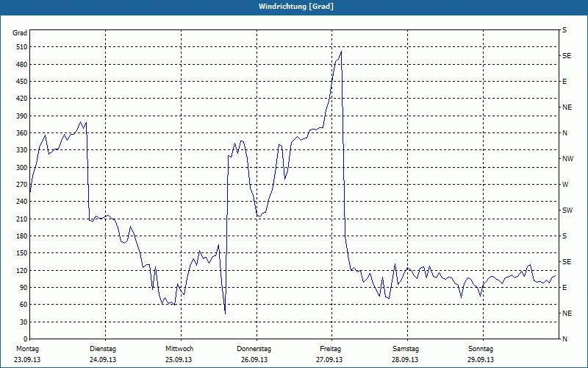Click the "Dienstag" day label
This screenshot has height=368, width=588.
point(103,349)
